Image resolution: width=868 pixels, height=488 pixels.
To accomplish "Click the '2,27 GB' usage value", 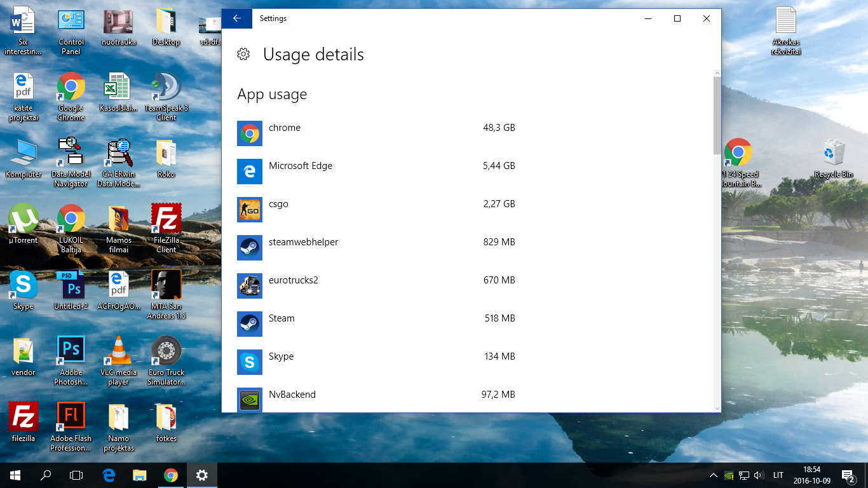I will click(x=499, y=204).
